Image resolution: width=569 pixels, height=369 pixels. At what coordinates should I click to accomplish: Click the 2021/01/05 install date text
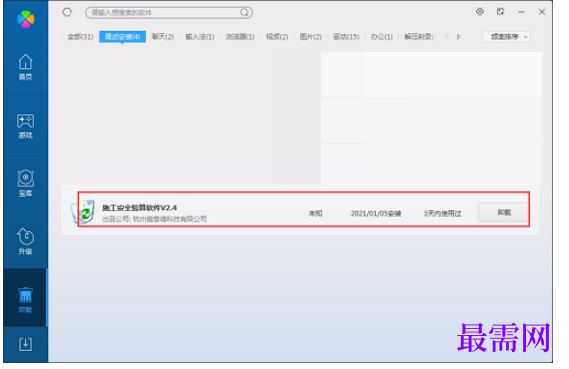click(376, 213)
